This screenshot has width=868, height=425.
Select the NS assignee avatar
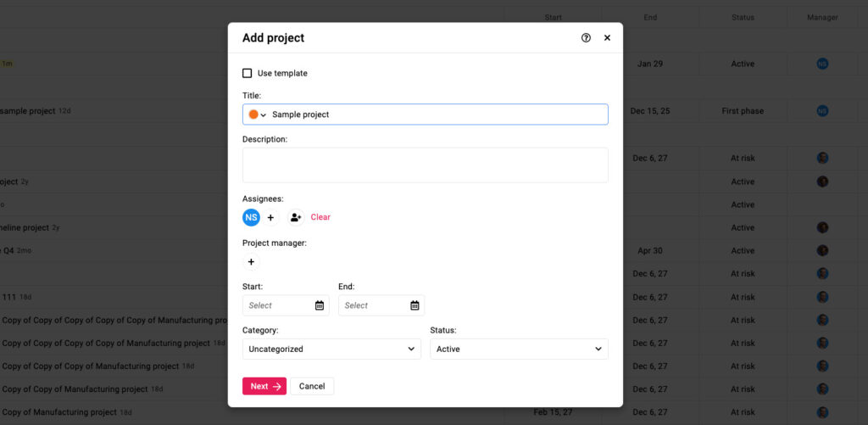pyautogui.click(x=251, y=217)
